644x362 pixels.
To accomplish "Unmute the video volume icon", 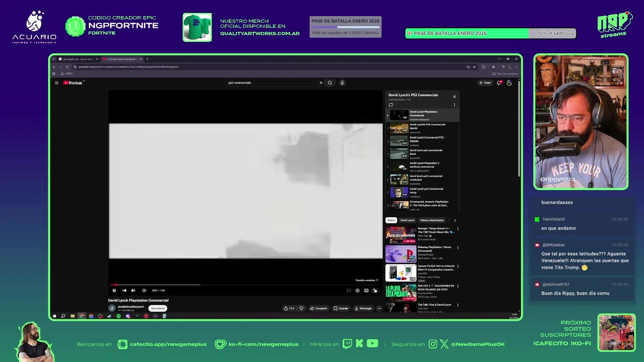I will pyautogui.click(x=144, y=290).
